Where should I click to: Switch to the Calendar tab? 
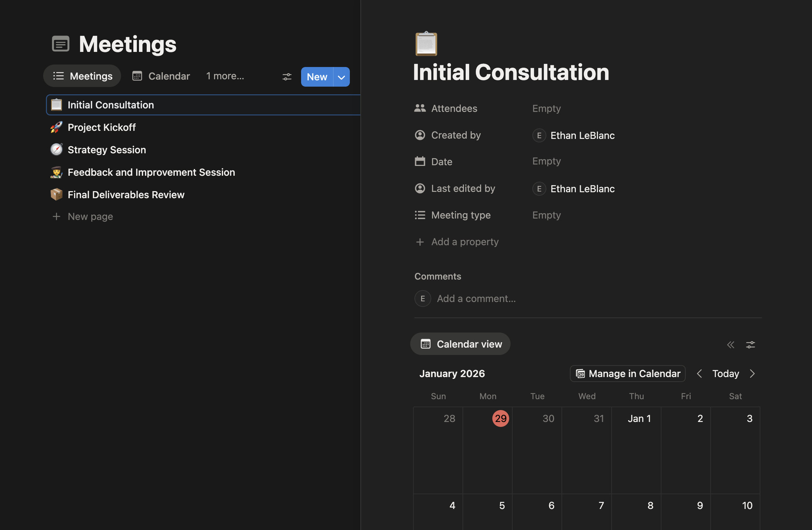161,76
